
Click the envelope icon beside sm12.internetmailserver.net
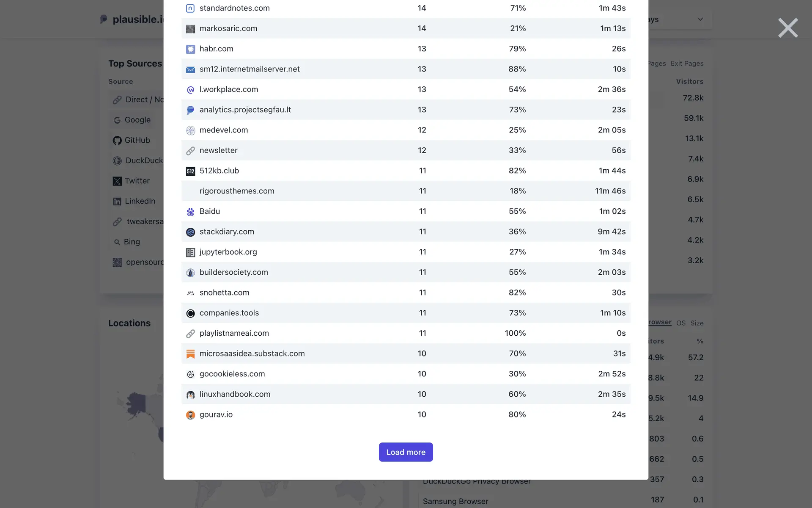tap(190, 69)
